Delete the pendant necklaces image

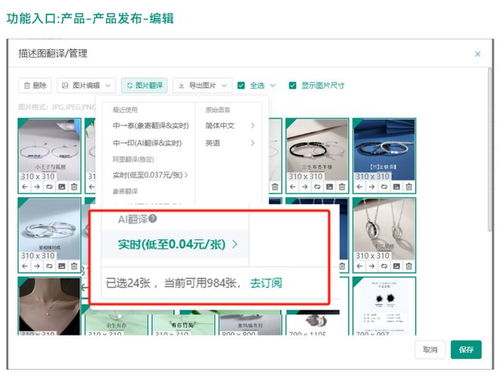click(x=409, y=266)
